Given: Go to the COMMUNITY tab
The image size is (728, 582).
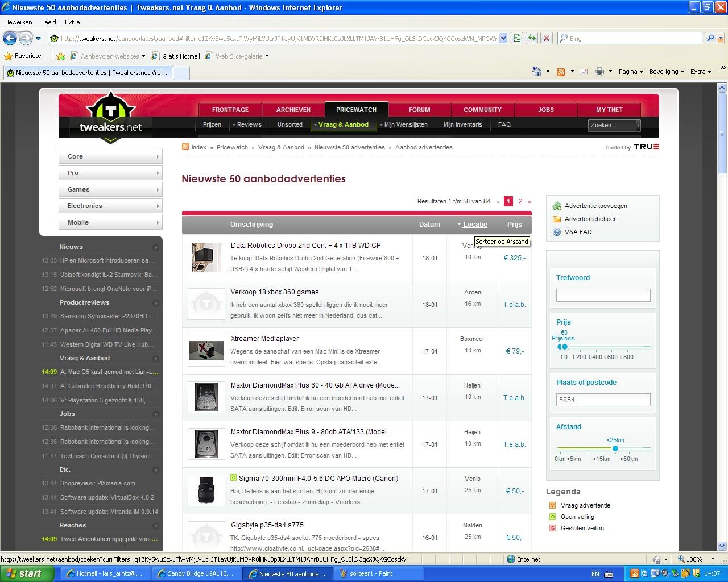Looking at the screenshot, I should coord(482,110).
